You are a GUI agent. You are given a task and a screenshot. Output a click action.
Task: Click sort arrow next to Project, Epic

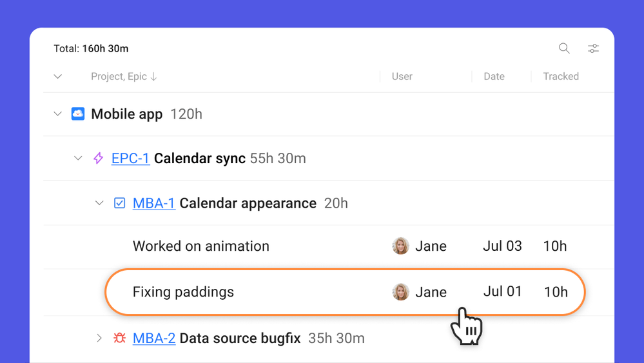pos(153,77)
